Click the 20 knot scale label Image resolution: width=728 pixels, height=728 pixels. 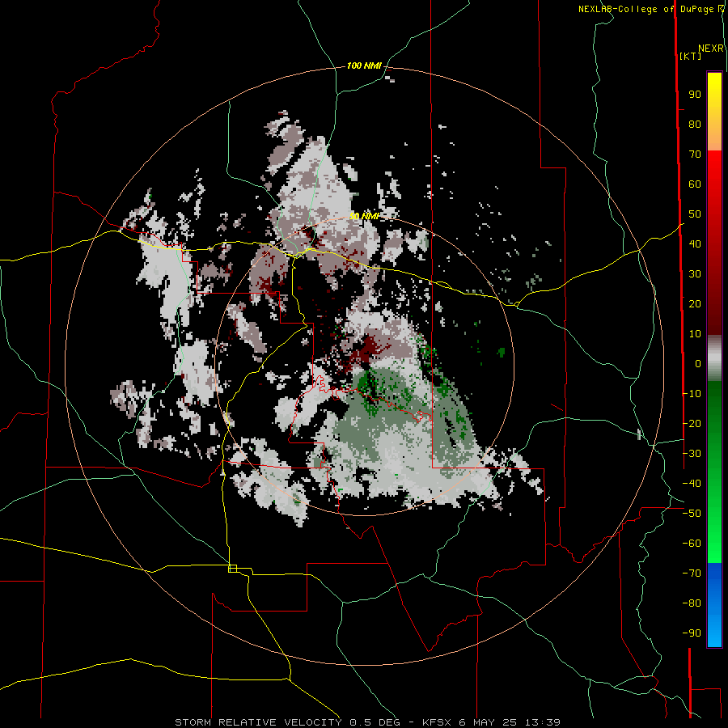(x=695, y=304)
